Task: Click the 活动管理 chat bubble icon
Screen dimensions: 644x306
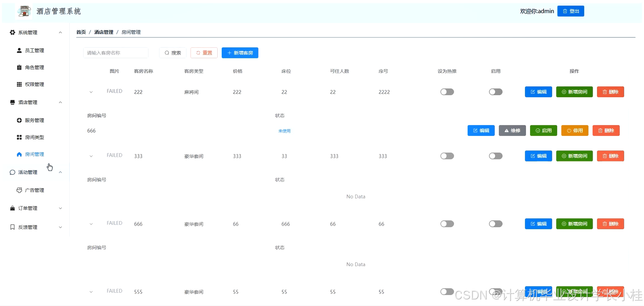Action: click(12, 172)
